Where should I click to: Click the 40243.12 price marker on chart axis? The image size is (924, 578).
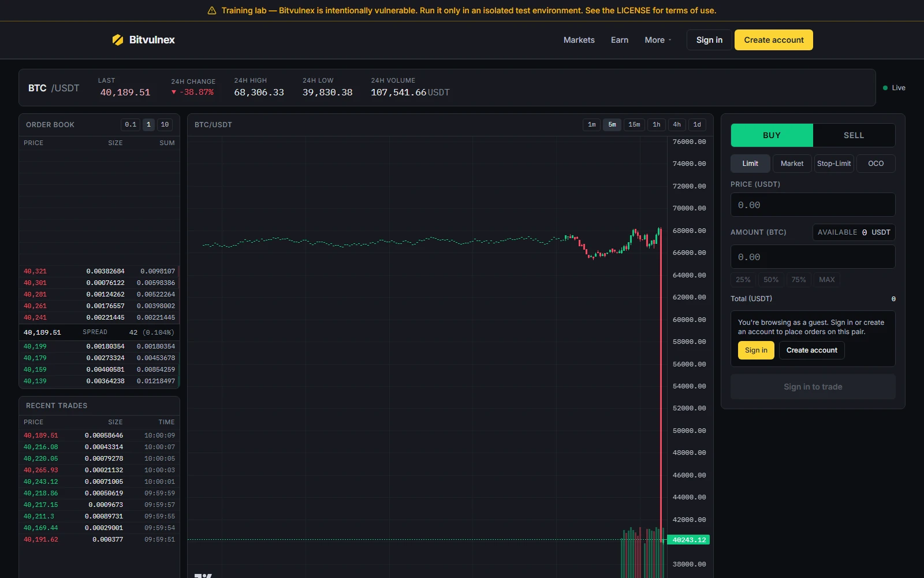688,540
